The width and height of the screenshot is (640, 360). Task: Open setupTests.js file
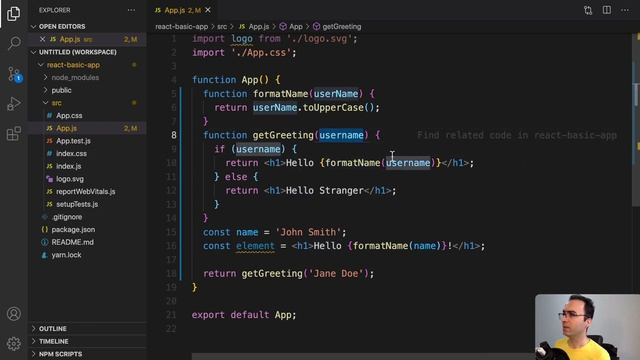[x=77, y=204]
